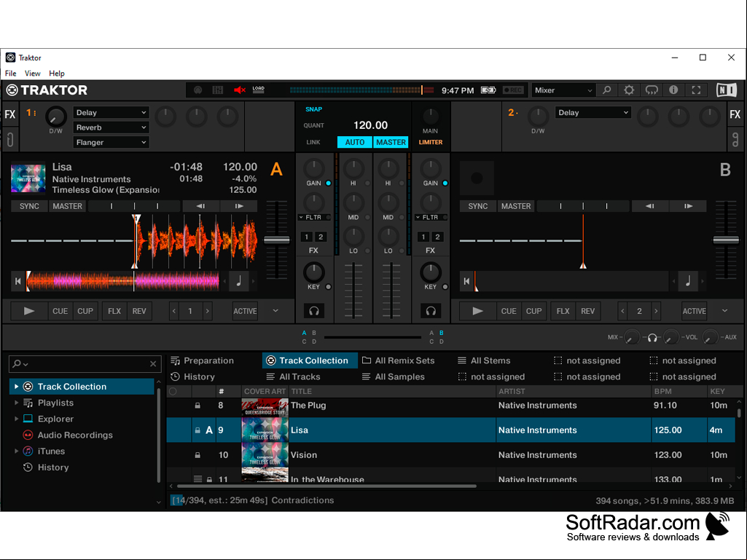Open the Delay effect dropdown in FX unit 1
Viewport: 747px width, 560px height.
point(111,112)
